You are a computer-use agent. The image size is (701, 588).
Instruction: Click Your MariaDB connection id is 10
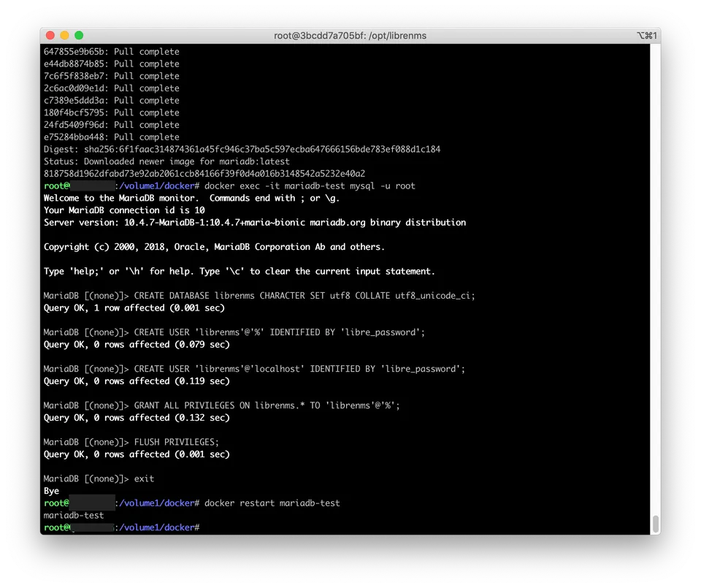pos(124,210)
